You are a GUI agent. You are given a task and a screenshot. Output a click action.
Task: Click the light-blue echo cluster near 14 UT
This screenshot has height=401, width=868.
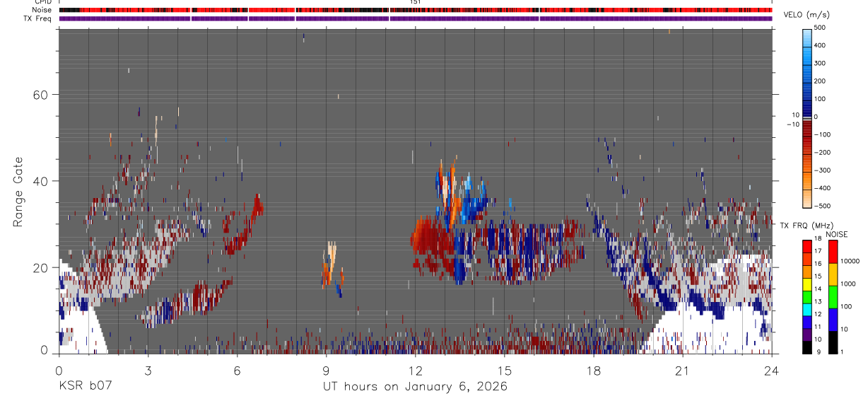(472, 200)
